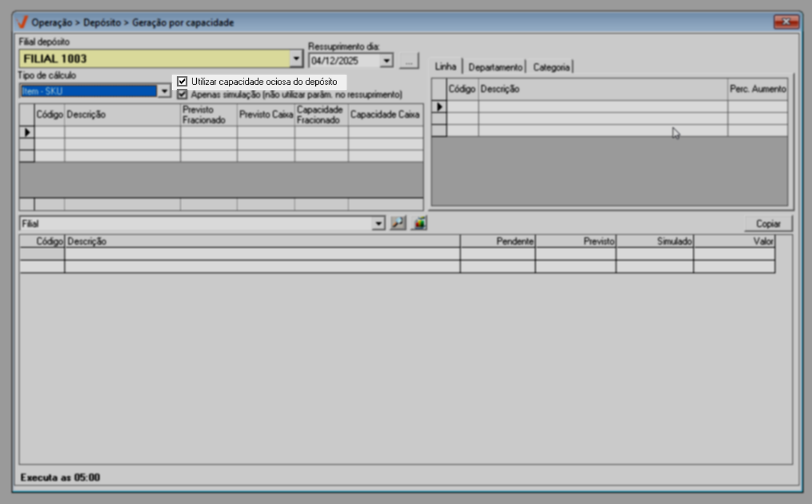Click the Previsto Fracionado column header
The image size is (812, 504).
point(208,115)
